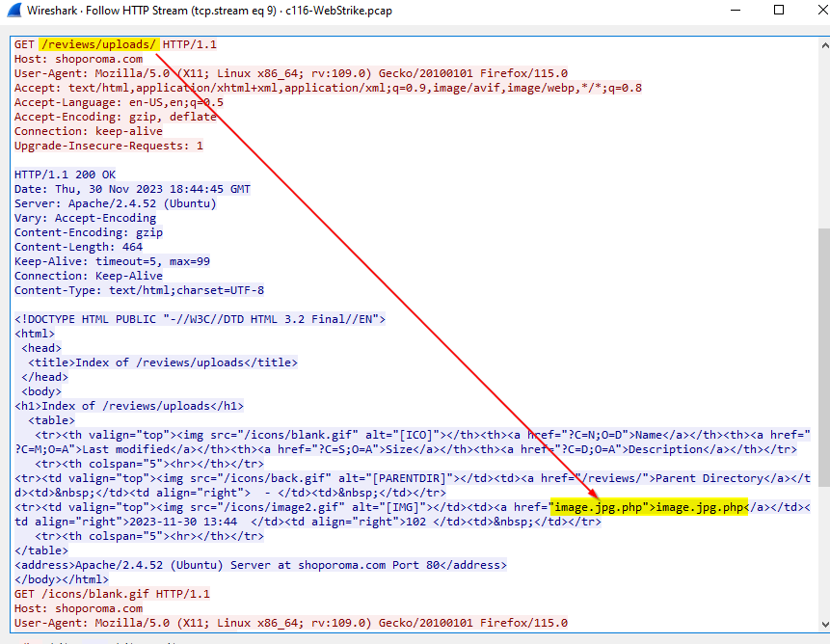Screen dimensions: 830x644
Task: Maximize the Follow HTTP Stream window
Action: coord(779,10)
